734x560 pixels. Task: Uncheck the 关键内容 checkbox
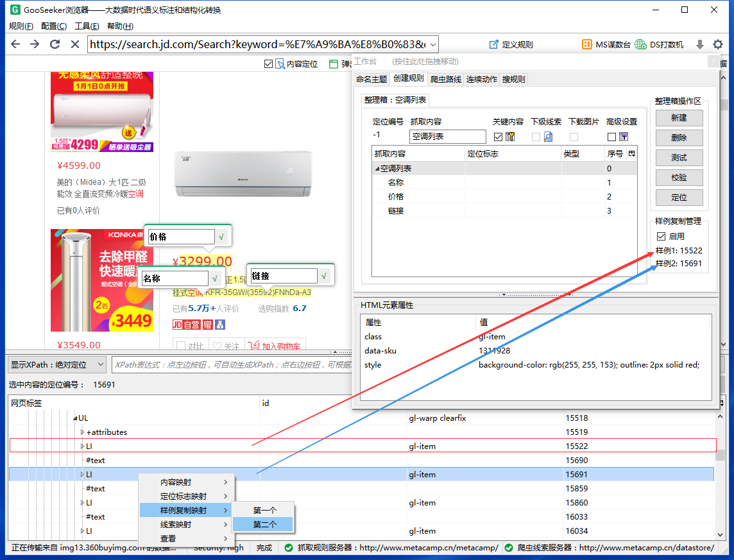(x=499, y=137)
